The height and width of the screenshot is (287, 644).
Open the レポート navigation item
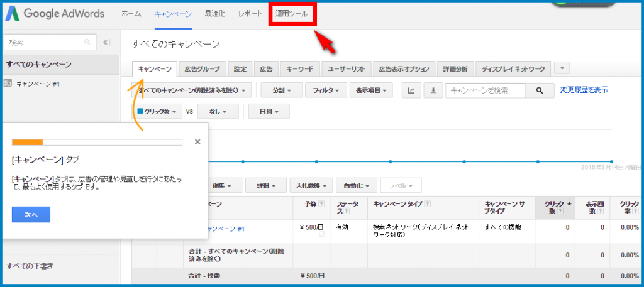tap(250, 14)
